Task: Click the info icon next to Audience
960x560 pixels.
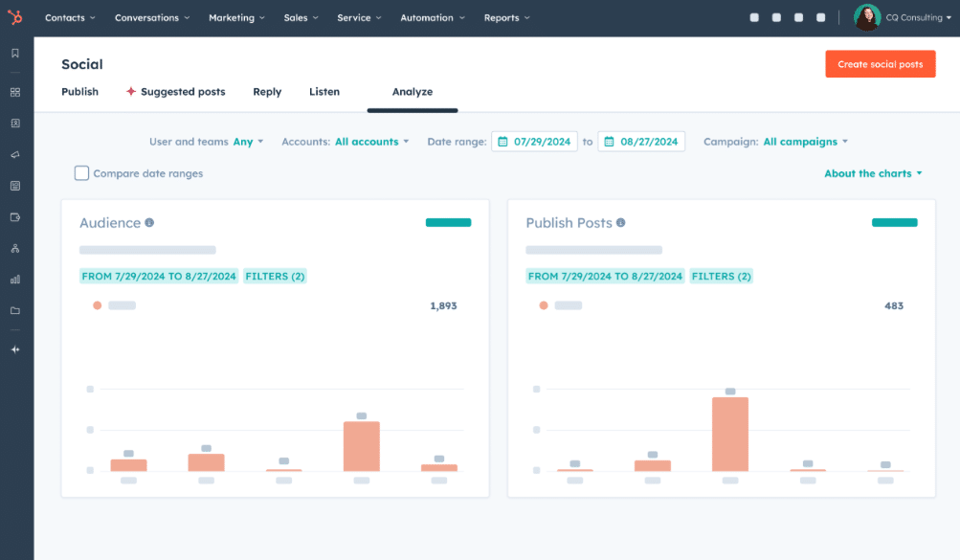Action: pyautogui.click(x=149, y=223)
